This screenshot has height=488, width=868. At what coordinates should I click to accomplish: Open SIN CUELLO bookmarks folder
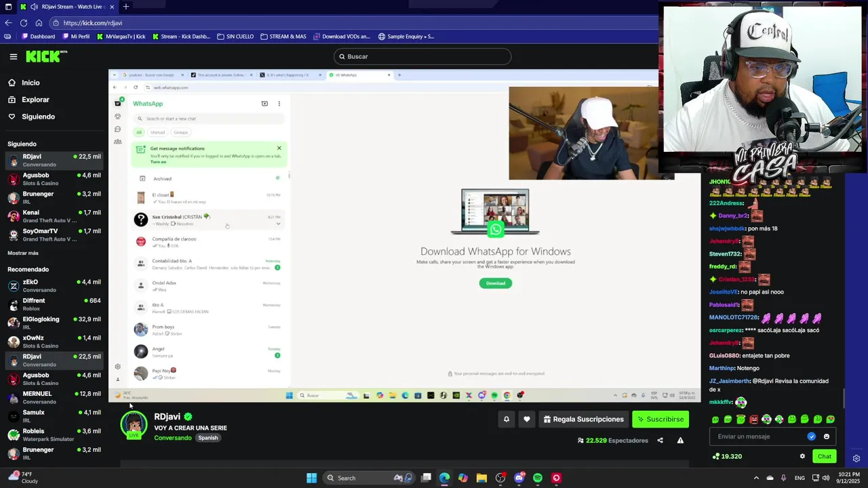click(x=235, y=37)
